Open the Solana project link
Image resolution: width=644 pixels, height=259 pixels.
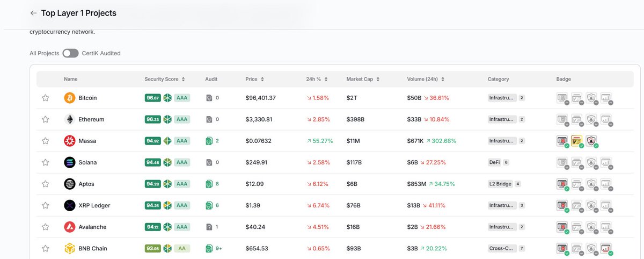tap(88, 162)
